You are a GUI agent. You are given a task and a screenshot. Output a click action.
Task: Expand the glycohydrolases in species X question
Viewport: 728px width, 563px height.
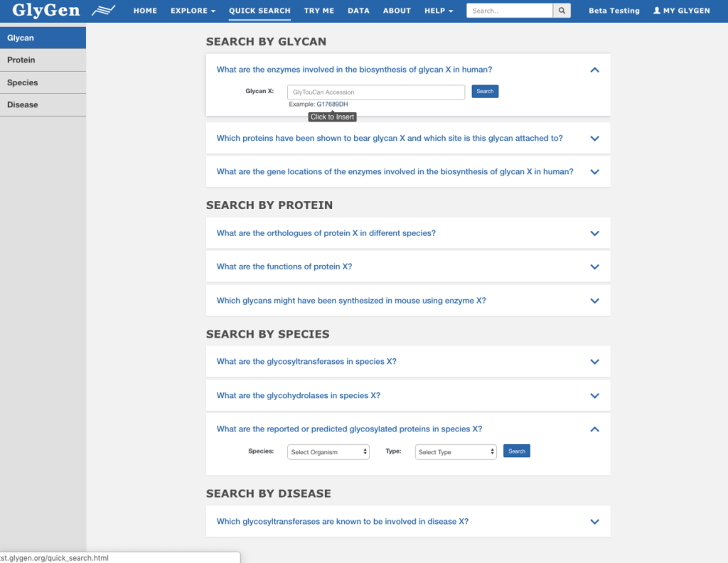click(594, 395)
